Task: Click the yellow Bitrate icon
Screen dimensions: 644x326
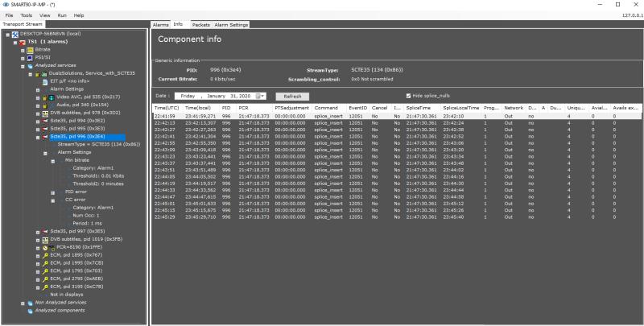Action: [30, 50]
